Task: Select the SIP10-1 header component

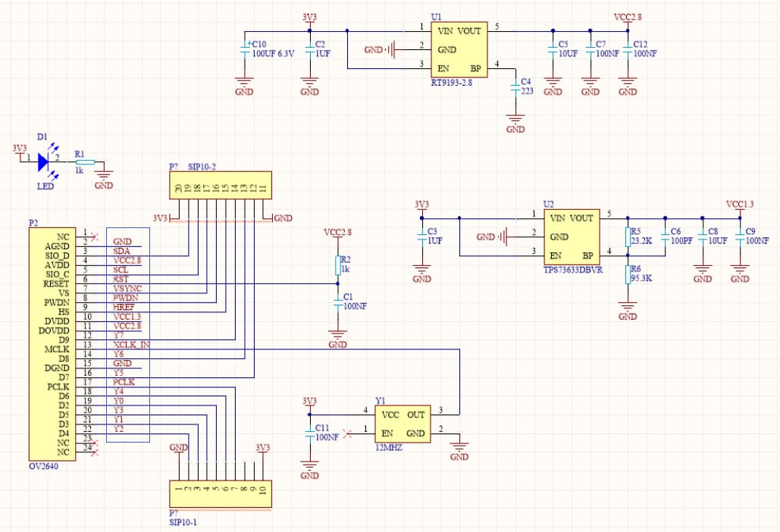Action: [x=219, y=494]
